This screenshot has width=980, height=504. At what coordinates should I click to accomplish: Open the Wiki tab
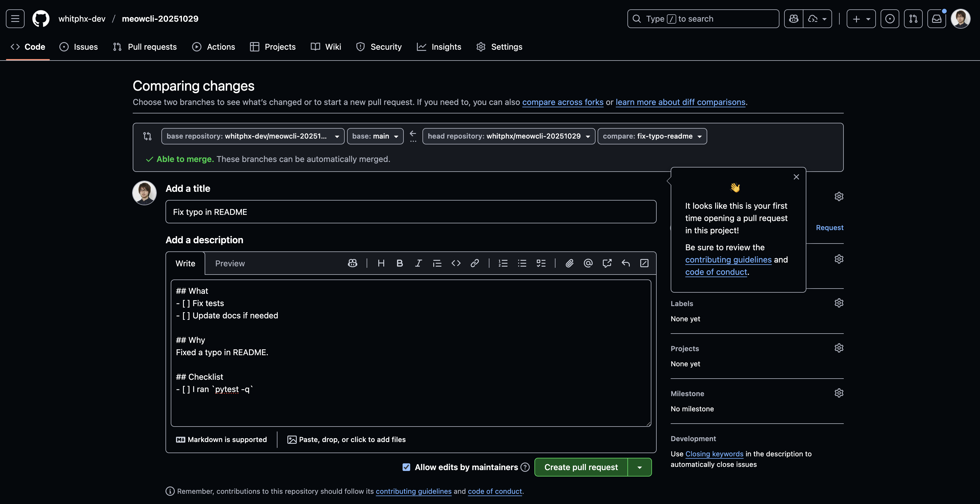326,47
